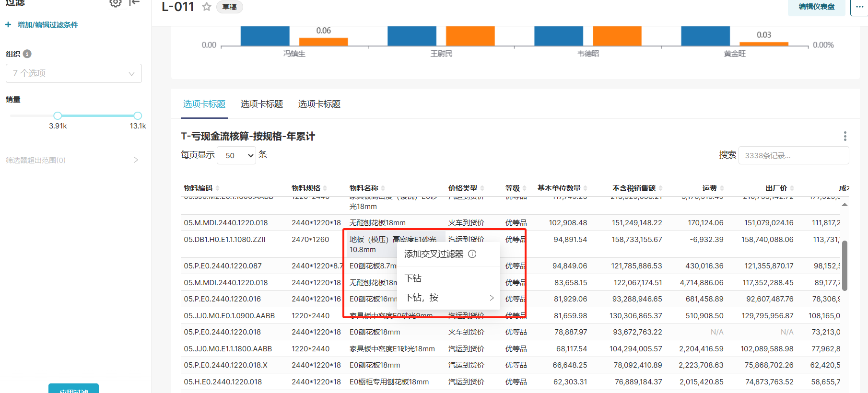Click the orange bar for 王尉民

[x=470, y=36]
